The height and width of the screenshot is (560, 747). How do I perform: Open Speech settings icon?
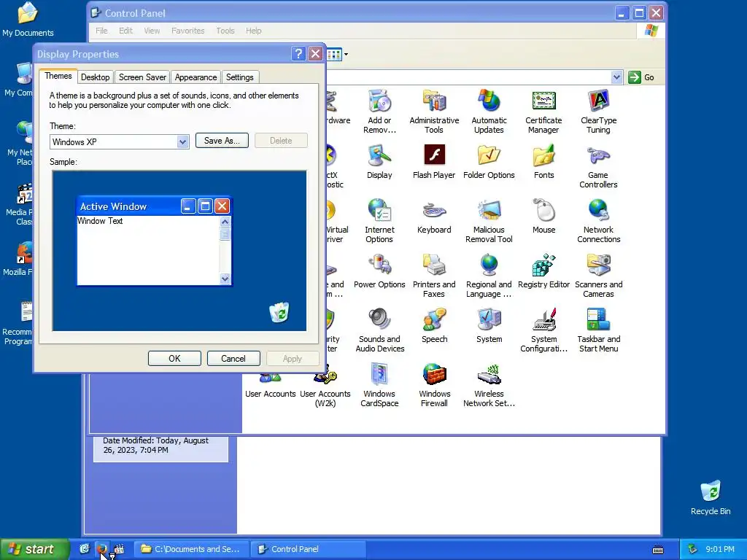coord(434,326)
